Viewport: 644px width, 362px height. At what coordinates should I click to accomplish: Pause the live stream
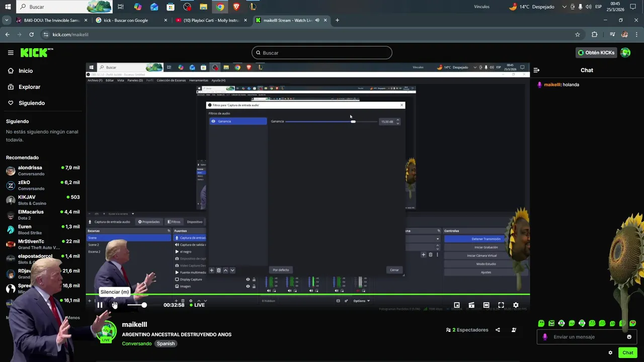tap(100, 305)
